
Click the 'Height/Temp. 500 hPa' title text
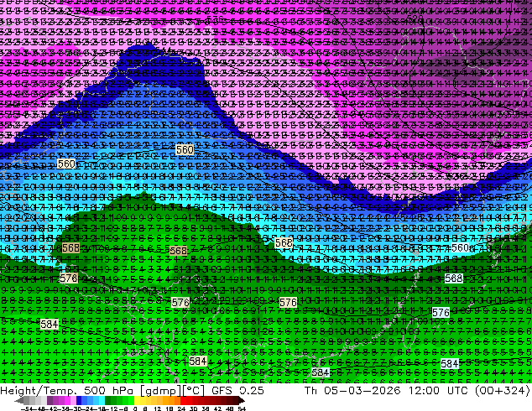(x=68, y=391)
